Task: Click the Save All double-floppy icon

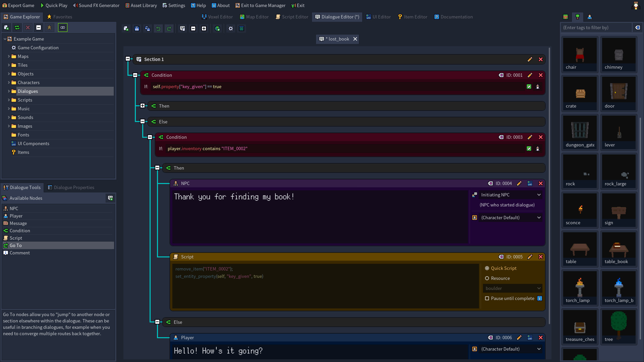Action: point(148,28)
